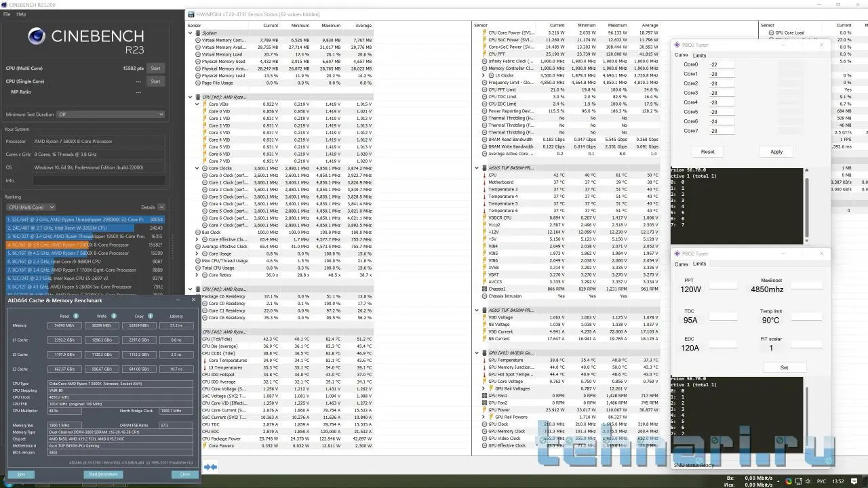Select Limits tab in the PBO2 Tuner window showing PPT
The image size is (868, 488).
coord(699,264)
